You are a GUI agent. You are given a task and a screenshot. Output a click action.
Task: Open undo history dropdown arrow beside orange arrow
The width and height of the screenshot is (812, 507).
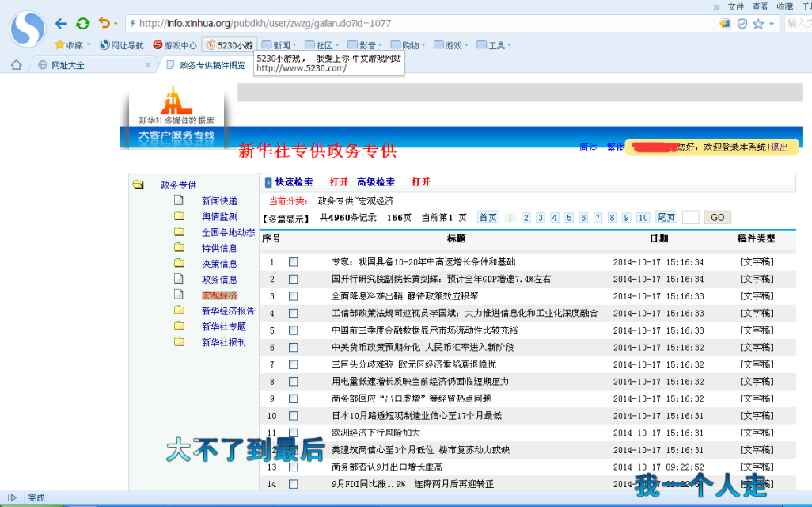pyautogui.click(x=116, y=23)
